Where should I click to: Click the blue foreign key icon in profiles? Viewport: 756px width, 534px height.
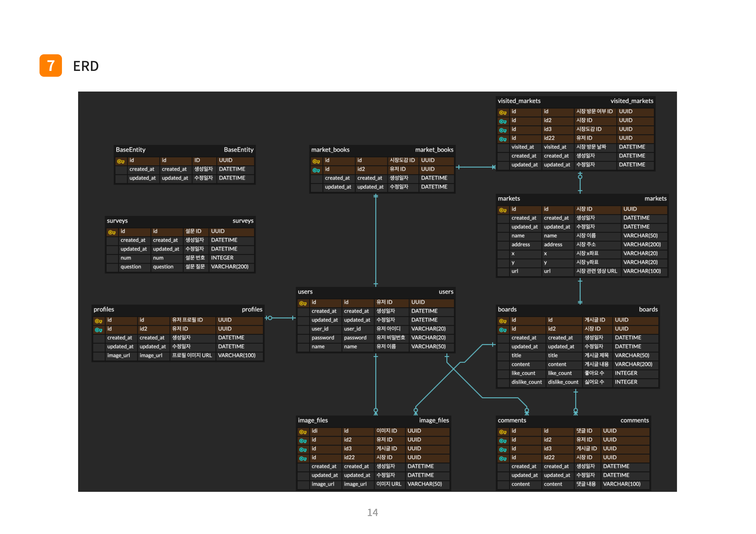[x=98, y=330]
